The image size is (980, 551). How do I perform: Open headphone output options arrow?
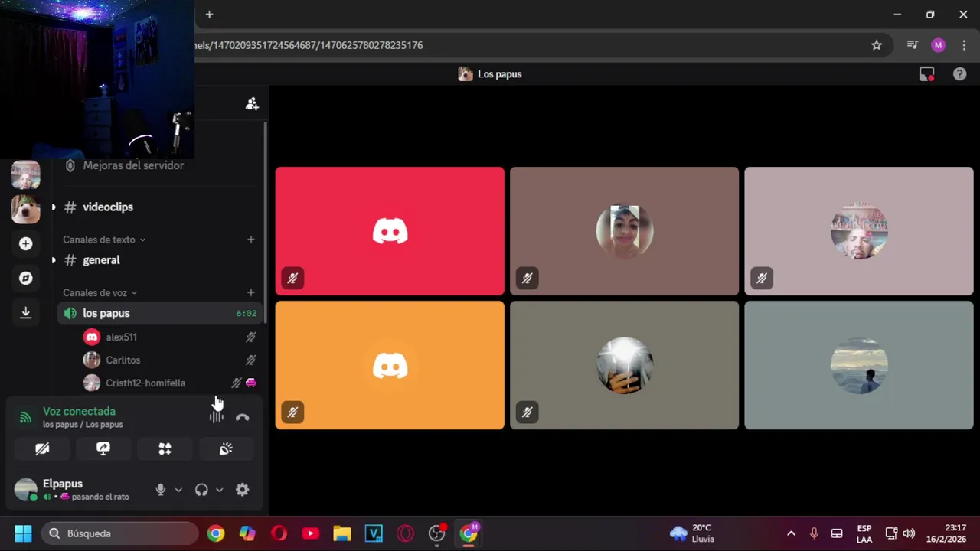click(x=219, y=490)
